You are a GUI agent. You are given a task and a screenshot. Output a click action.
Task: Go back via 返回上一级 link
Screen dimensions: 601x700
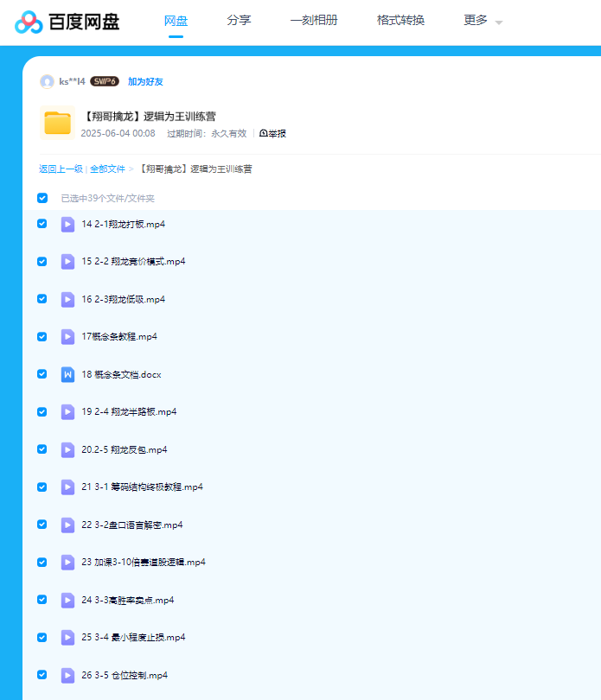point(61,169)
